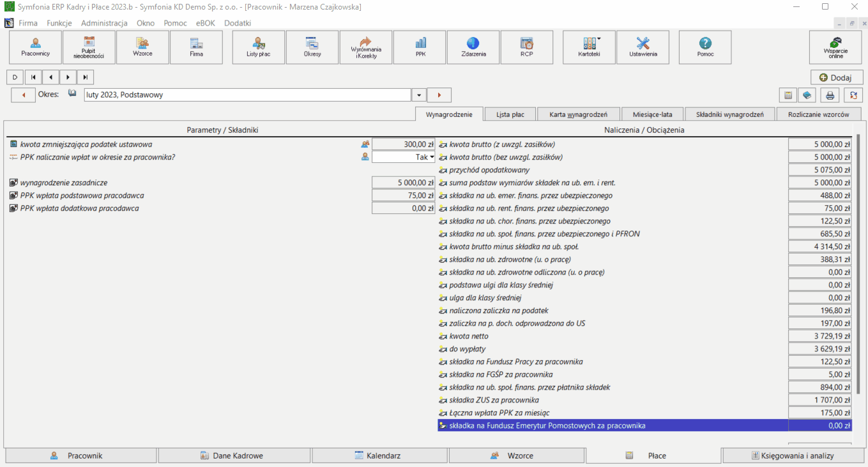
Task: Expand PPK naliczanie wpłat 'Tak' dropdown
Action: pos(431,157)
